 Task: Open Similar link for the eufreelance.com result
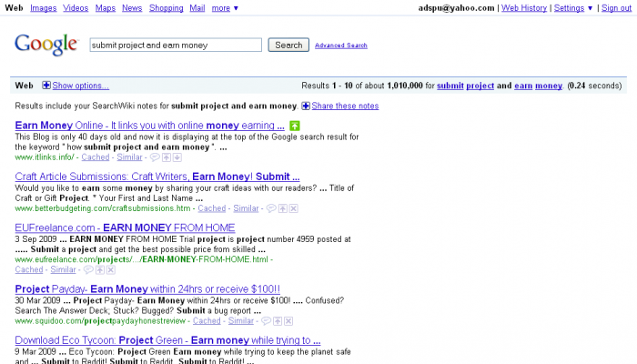(63, 269)
